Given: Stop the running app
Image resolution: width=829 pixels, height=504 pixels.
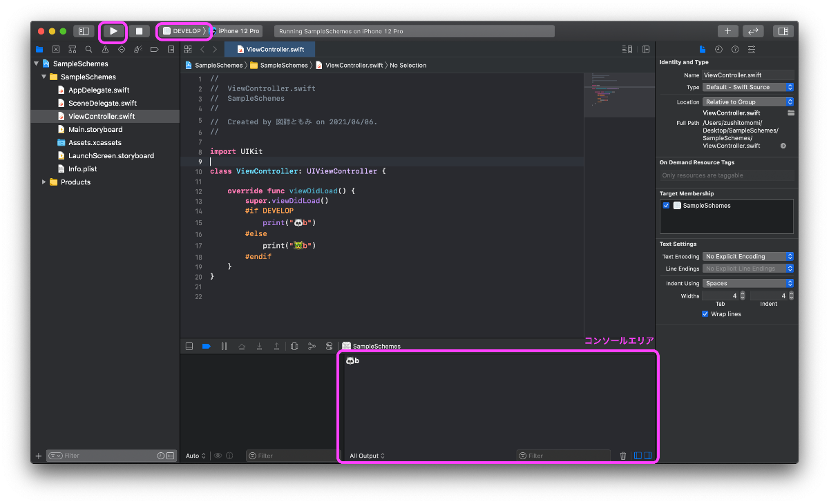Looking at the screenshot, I should (139, 31).
